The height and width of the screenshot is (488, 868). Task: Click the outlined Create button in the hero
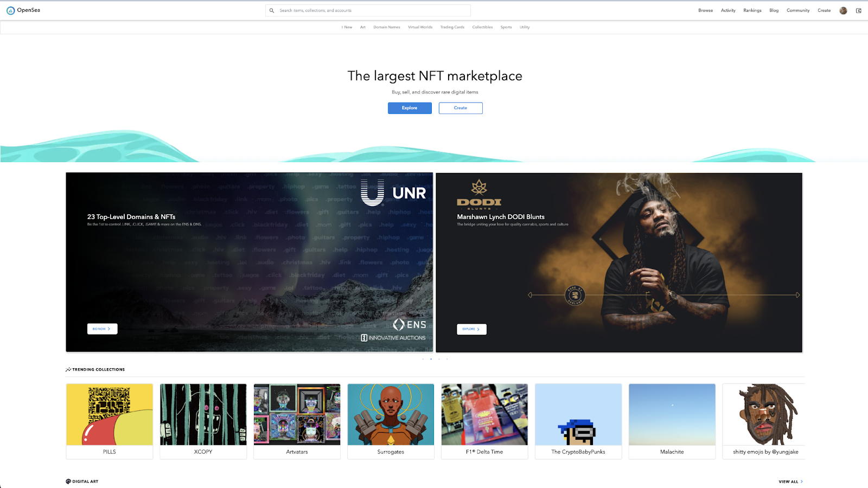tap(461, 108)
